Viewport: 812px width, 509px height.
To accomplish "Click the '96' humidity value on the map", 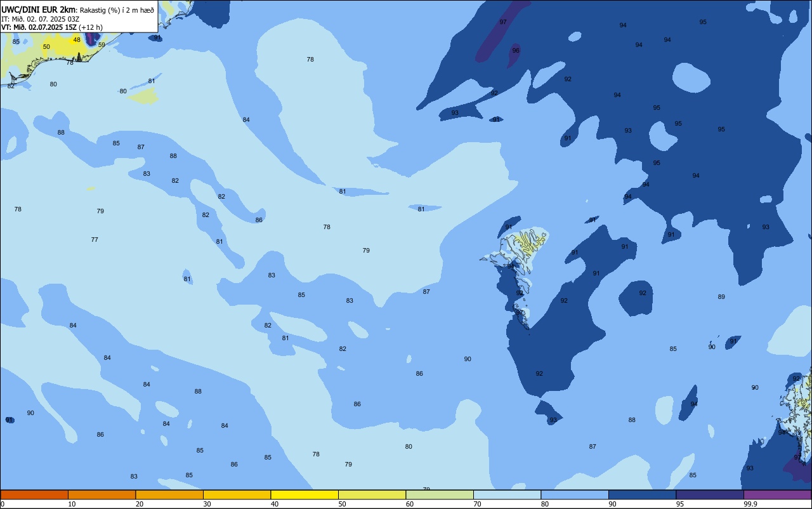I will coord(516,51).
